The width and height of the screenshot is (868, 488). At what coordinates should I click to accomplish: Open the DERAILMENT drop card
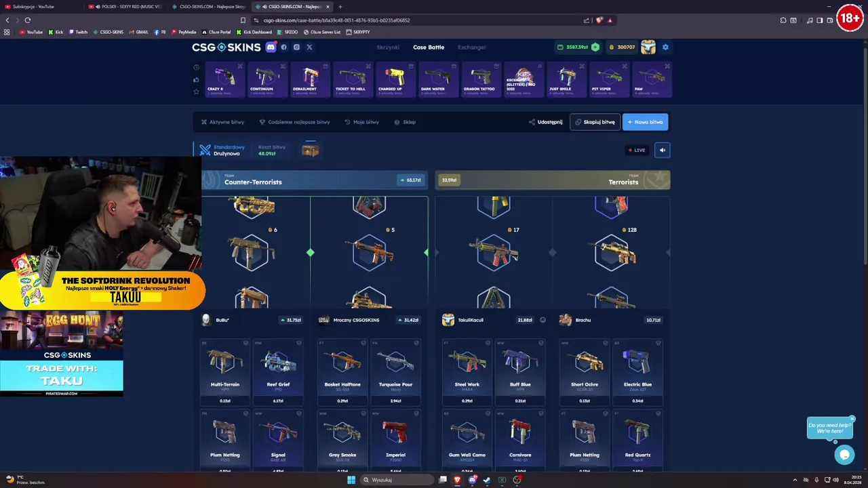(x=309, y=79)
